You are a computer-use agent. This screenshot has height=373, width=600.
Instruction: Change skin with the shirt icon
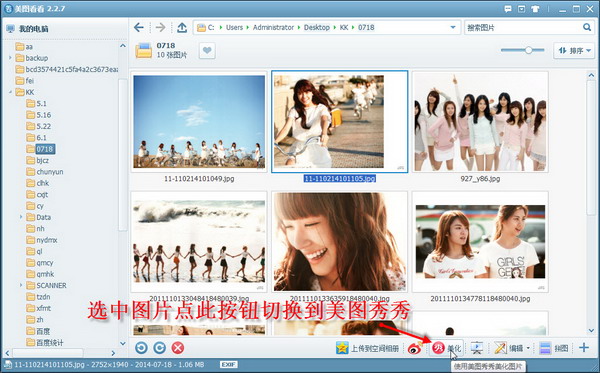pos(535,9)
